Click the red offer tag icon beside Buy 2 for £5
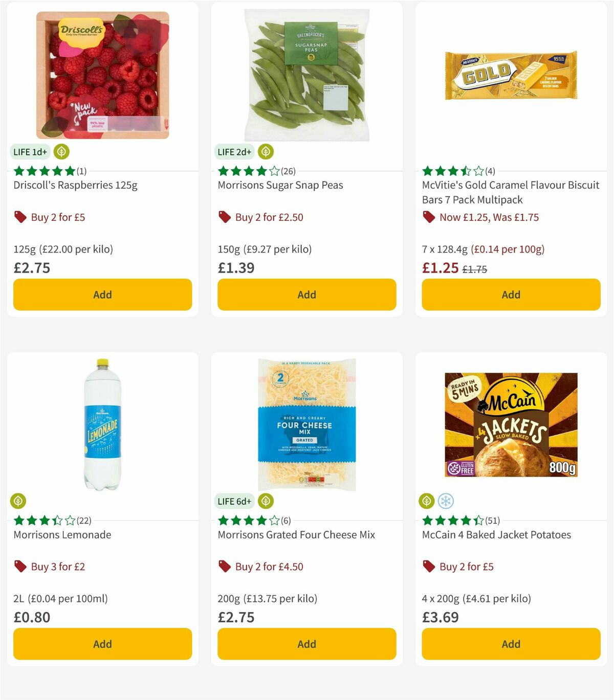This screenshot has height=700, width=614. coord(20,217)
